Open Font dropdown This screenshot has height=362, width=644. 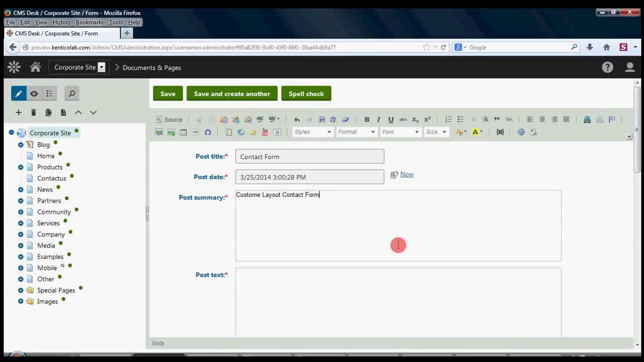(400, 132)
